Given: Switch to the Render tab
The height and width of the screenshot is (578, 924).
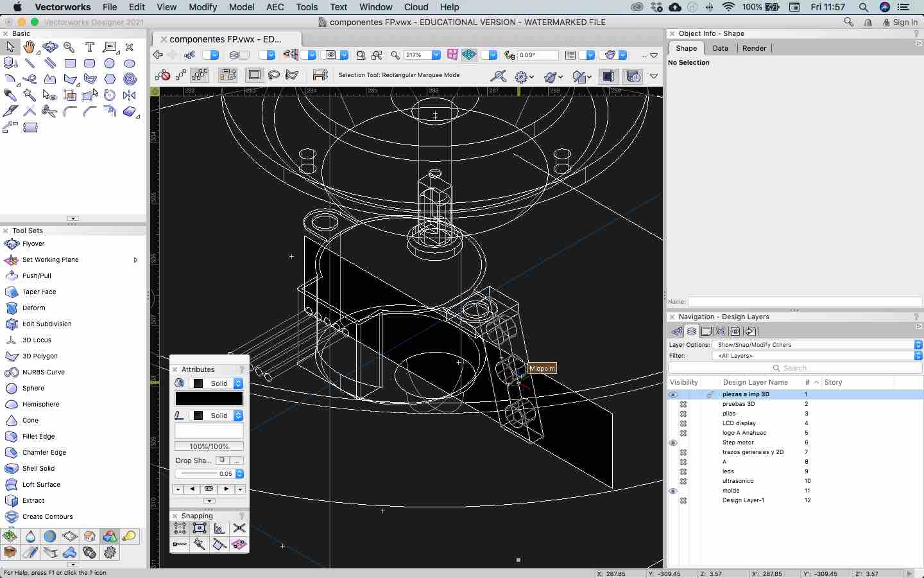Looking at the screenshot, I should (x=754, y=48).
